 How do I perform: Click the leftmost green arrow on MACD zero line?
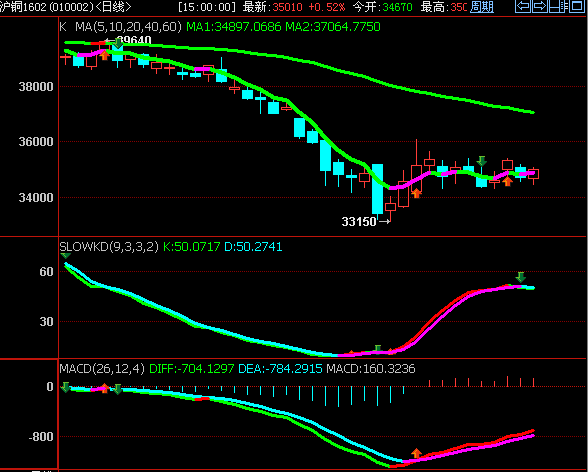pos(66,388)
